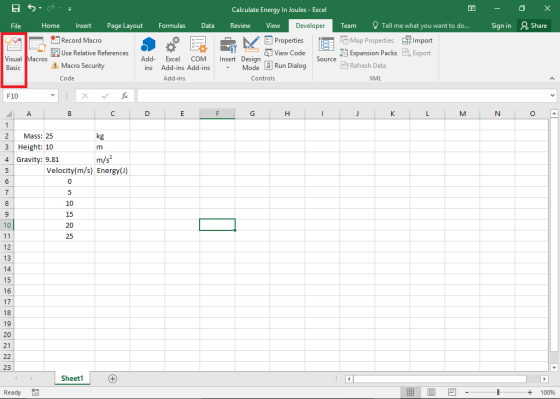The width and height of the screenshot is (560, 399).
Task: Click the horizontal scrollbar right arrow
Action: coord(544,379)
